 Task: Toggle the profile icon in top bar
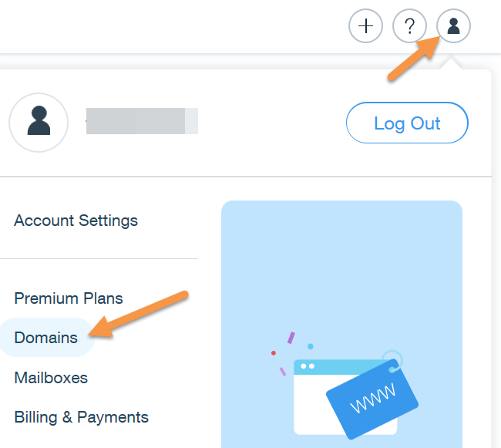tap(454, 27)
